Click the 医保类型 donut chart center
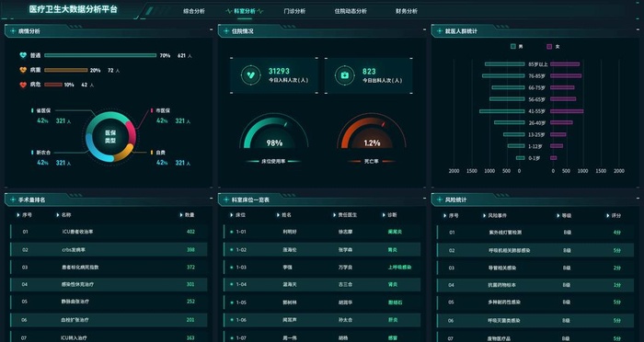 110,137
